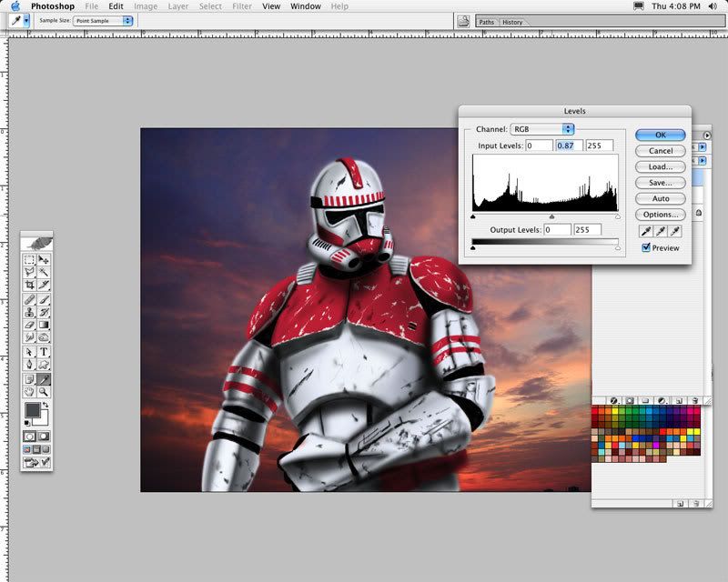Open the palette menu arrow behind Levels
This screenshot has width=728, height=582.
tap(707, 135)
